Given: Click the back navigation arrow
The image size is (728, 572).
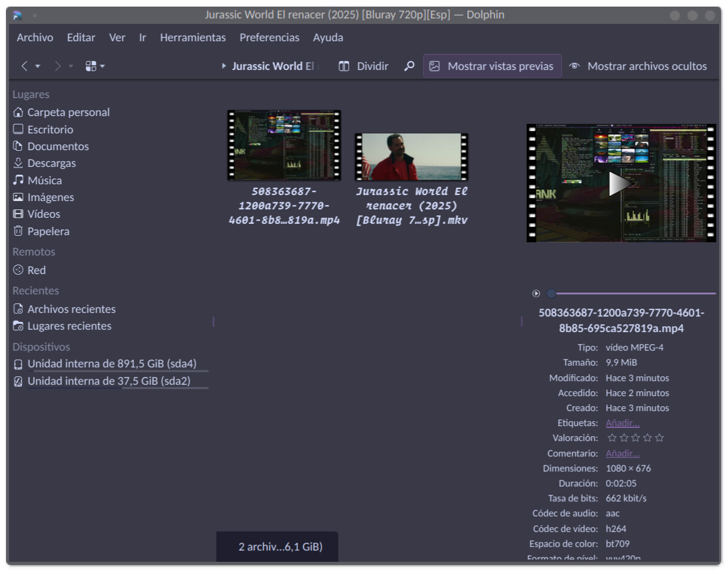Looking at the screenshot, I should (24, 66).
